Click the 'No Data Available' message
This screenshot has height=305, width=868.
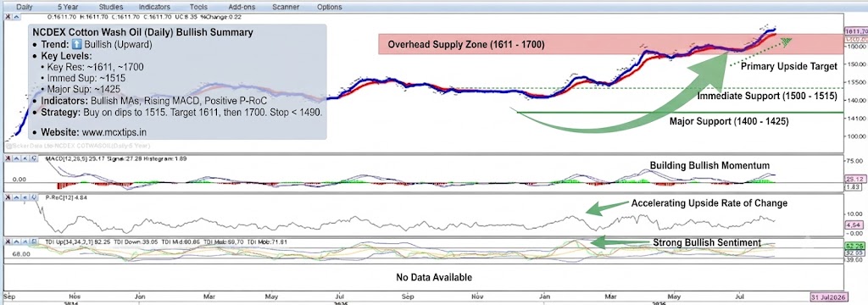point(434,277)
